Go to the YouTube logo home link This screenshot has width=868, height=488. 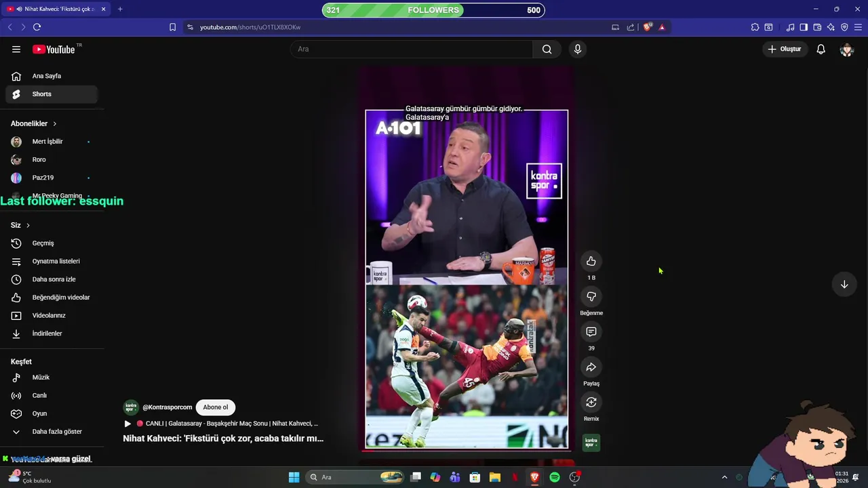coord(54,49)
